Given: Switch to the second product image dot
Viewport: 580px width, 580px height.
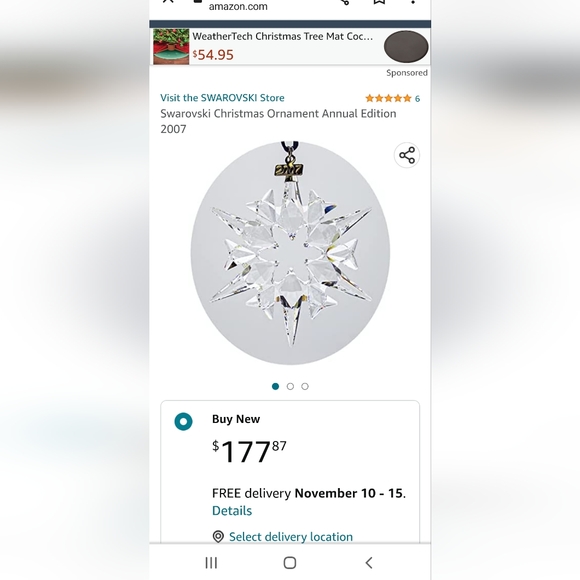Looking at the screenshot, I should pos(290,387).
